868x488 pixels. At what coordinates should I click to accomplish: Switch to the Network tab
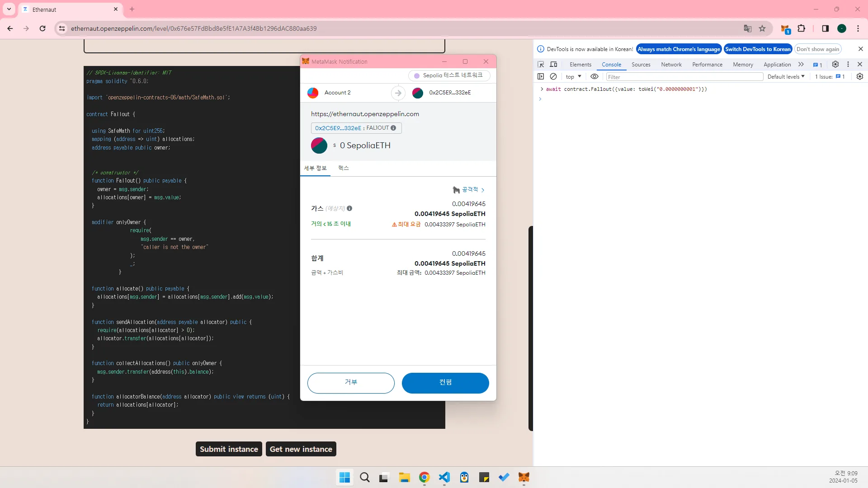tap(671, 65)
